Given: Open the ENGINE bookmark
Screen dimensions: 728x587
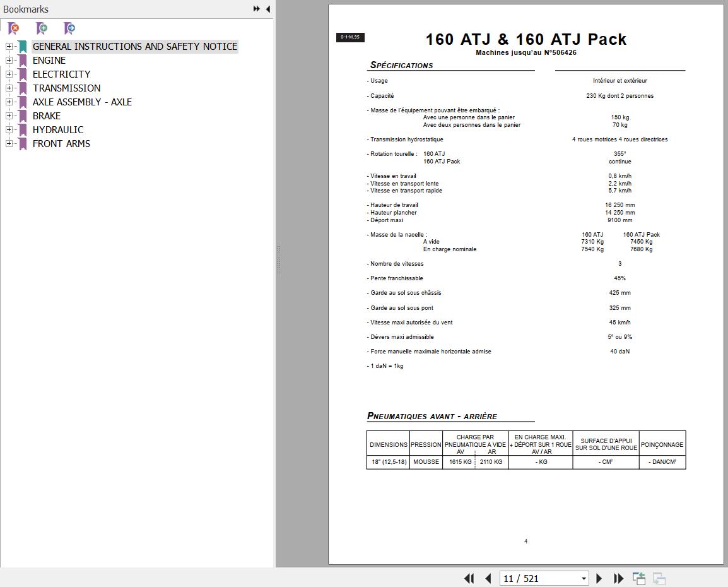Looking at the screenshot, I should click(x=49, y=61).
